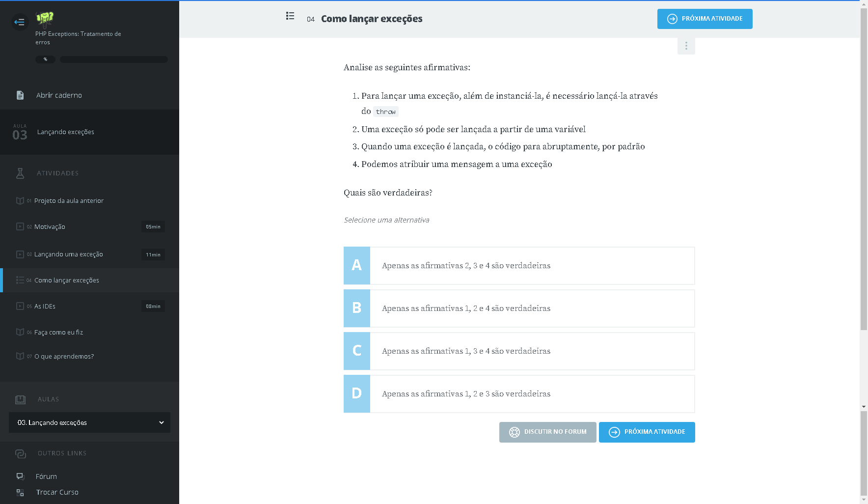868x504 pixels.
Task: Click the page vertical scrollbar
Action: point(864,196)
